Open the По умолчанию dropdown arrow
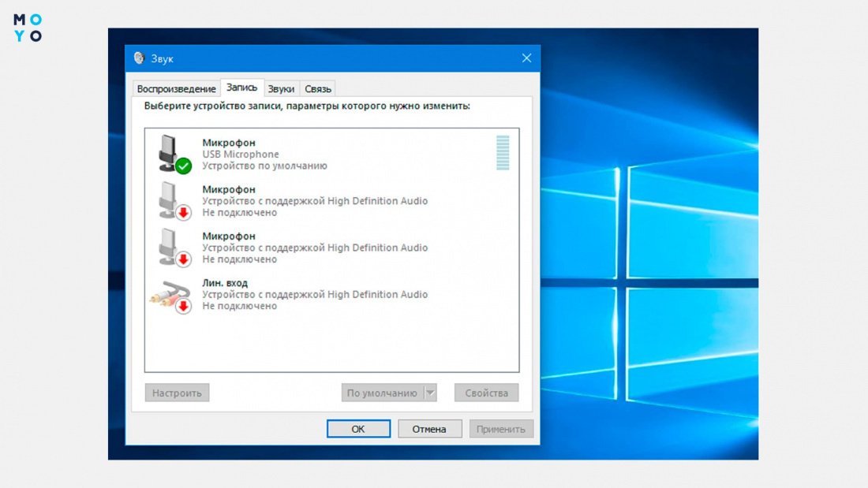 tap(430, 393)
